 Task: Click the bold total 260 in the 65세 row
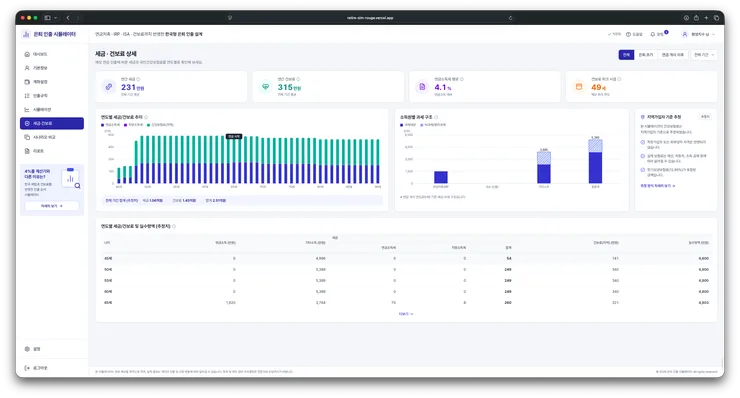508,303
